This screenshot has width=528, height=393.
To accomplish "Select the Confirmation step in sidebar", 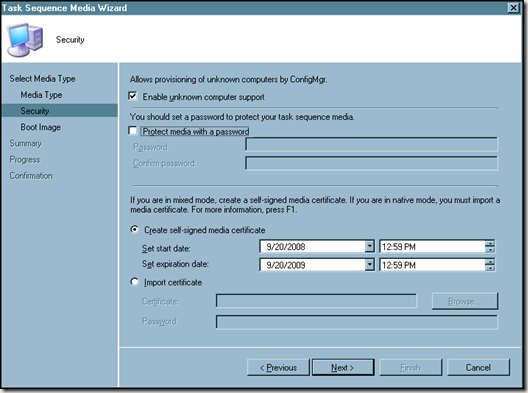I will click(31, 176).
